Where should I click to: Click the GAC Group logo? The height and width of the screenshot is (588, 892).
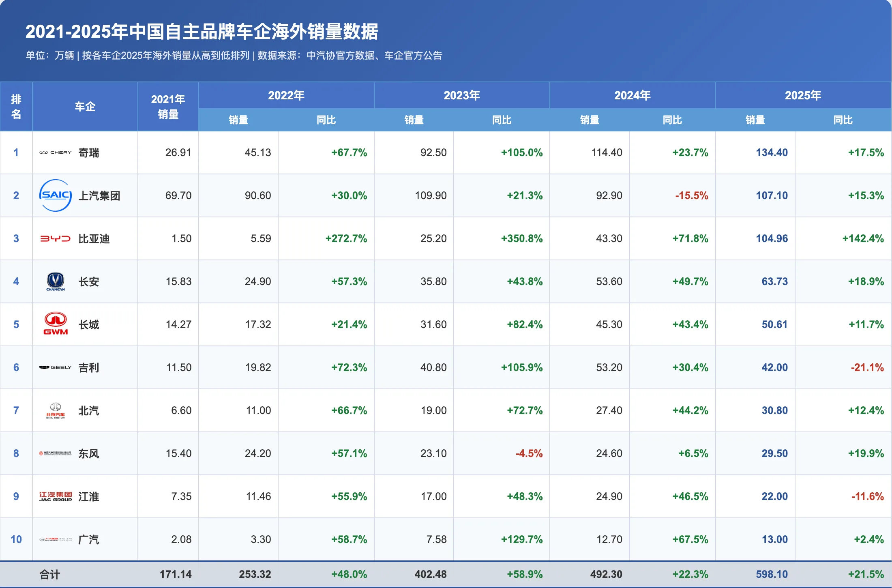click(x=55, y=539)
